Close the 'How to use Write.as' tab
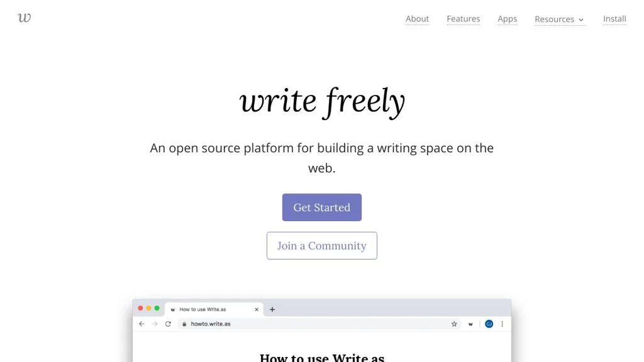Screen dimensions: 644x362 257,309
